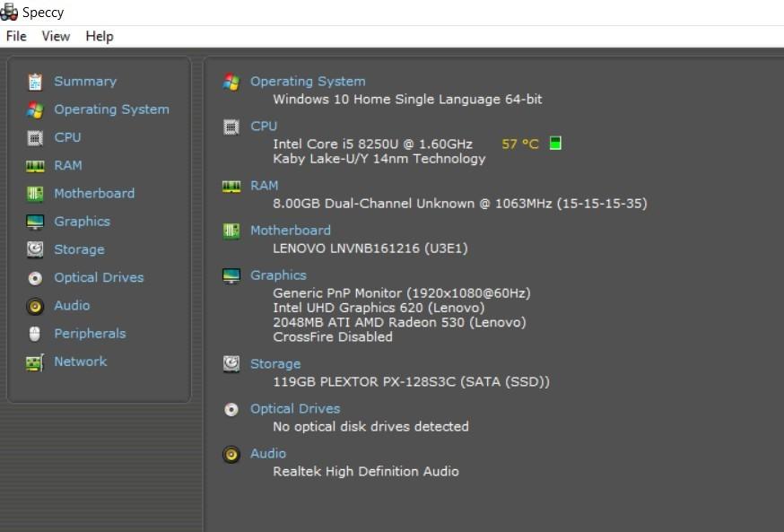
Task: Select Summary in the sidebar
Action: pos(85,81)
